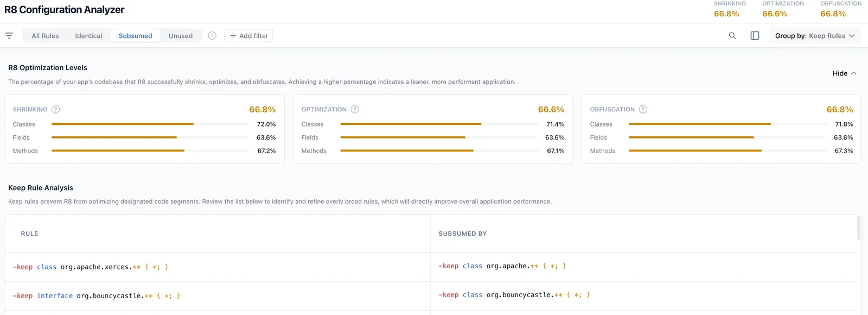868x315 pixels.
Task: Click the Obfuscation Methods progress bar
Action: tap(727, 151)
